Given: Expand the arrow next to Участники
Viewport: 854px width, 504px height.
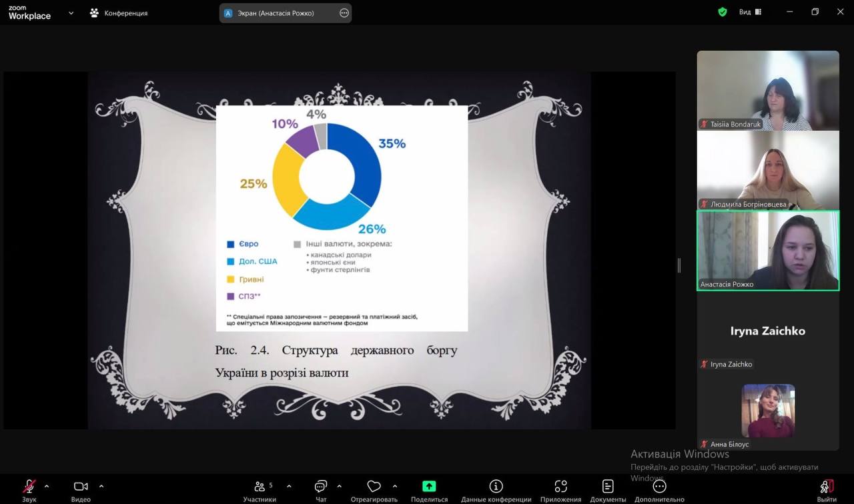Looking at the screenshot, I should pyautogui.click(x=289, y=486).
